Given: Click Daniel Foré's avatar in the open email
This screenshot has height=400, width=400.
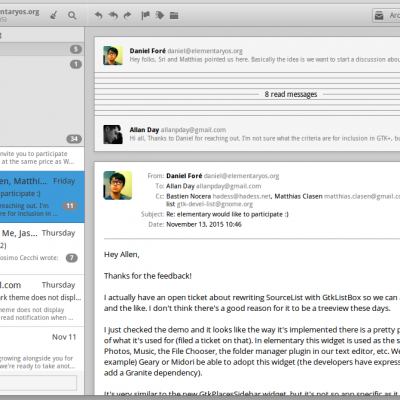Looking at the screenshot, I should [x=118, y=185].
